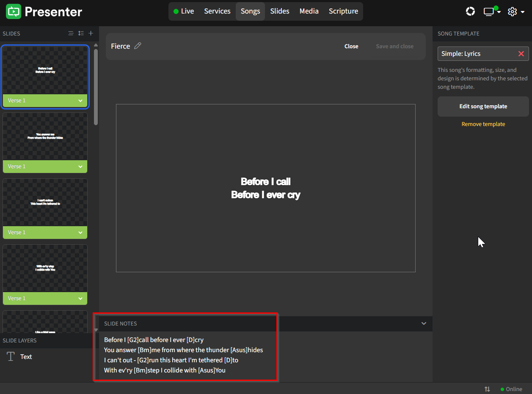Switch slides panel to list view icon
This screenshot has height=394, width=532.
click(x=71, y=33)
